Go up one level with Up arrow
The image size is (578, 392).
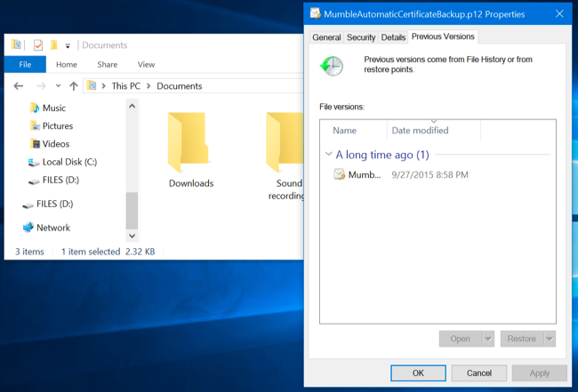click(74, 86)
